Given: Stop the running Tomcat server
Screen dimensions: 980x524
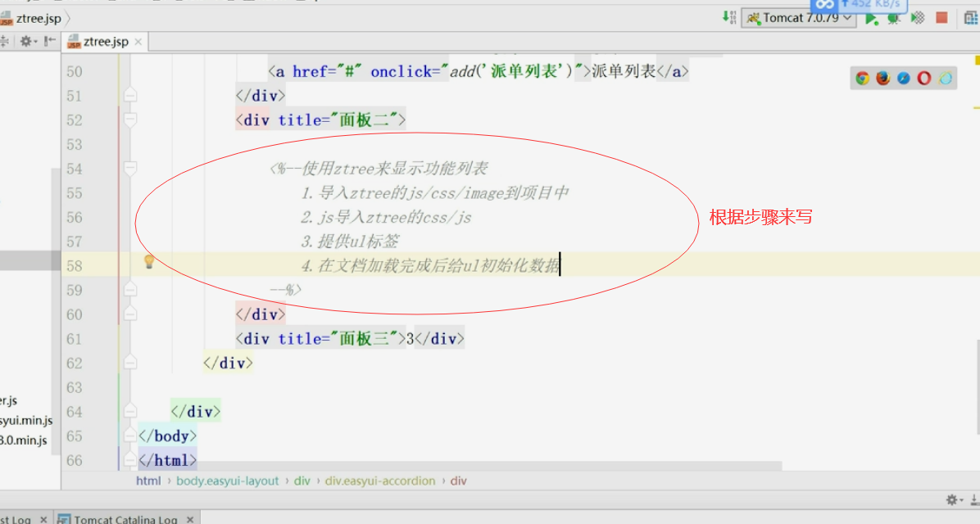Looking at the screenshot, I should [941, 17].
